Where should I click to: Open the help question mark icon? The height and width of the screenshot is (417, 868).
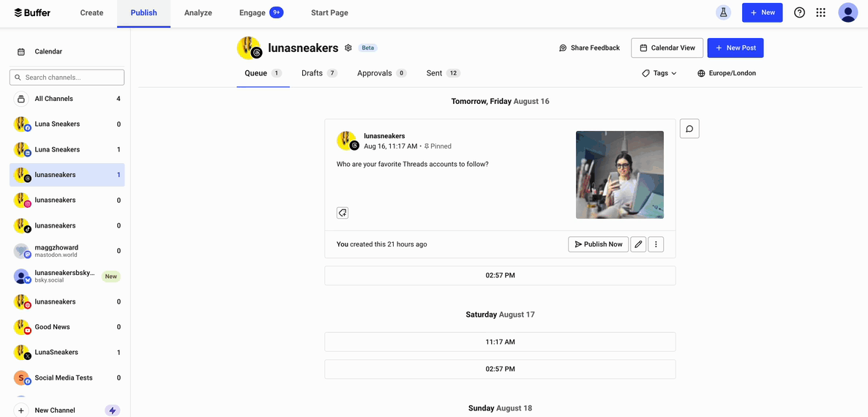[x=799, y=12]
